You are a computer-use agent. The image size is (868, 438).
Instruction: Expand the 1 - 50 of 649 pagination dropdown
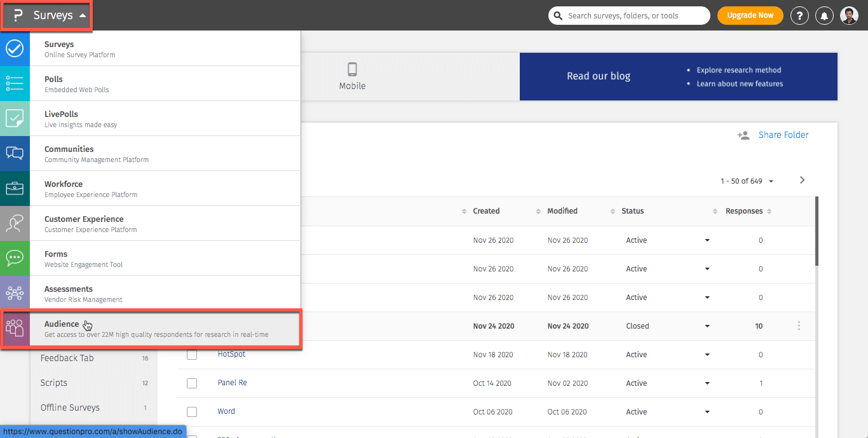tap(771, 181)
